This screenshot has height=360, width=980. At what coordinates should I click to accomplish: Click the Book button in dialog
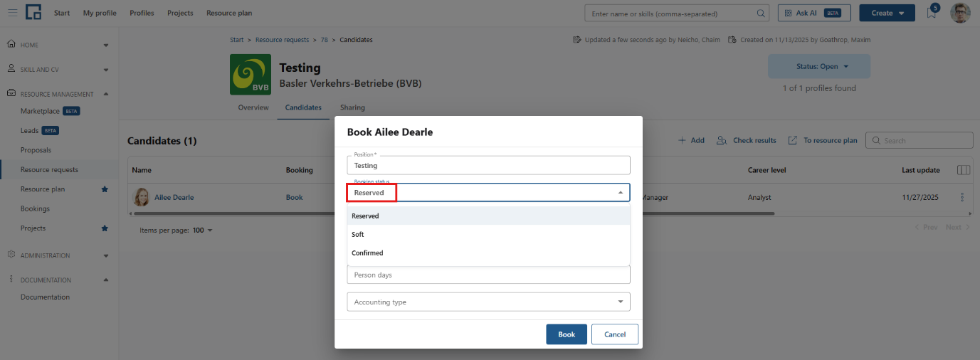(567, 334)
